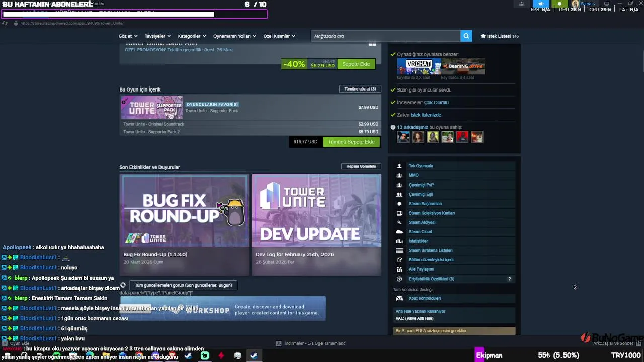This screenshot has width=644, height=362.
Task: Click the istek listenizde link
Action: [x=426, y=115]
